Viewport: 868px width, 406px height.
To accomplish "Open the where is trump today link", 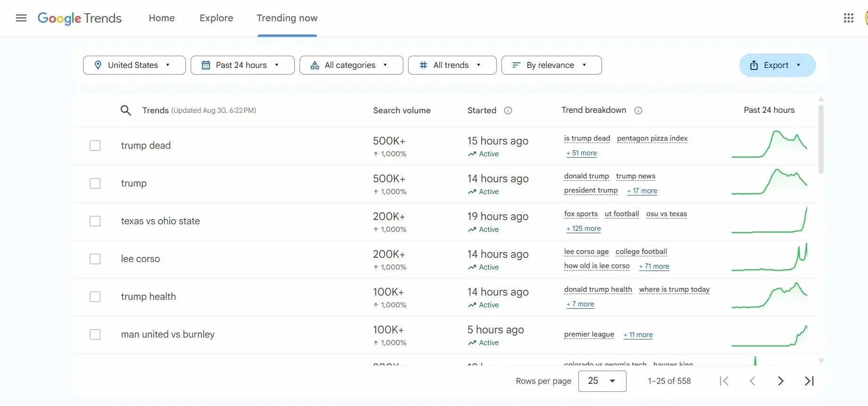I will click(675, 289).
